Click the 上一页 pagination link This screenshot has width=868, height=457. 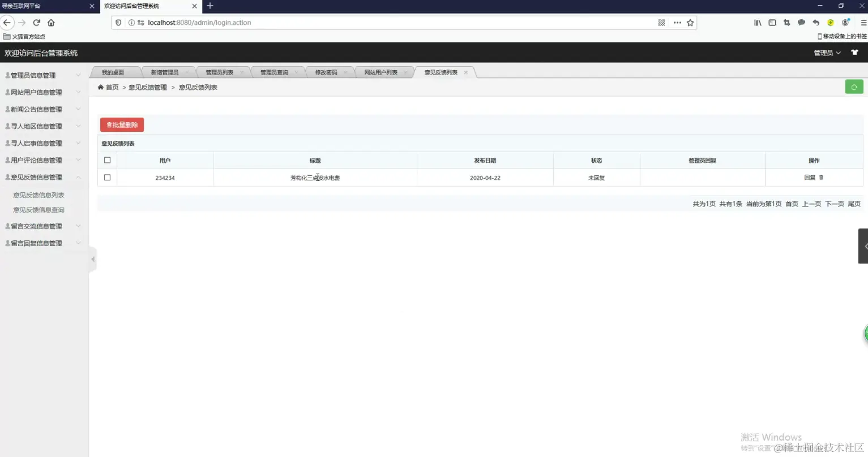click(x=811, y=204)
